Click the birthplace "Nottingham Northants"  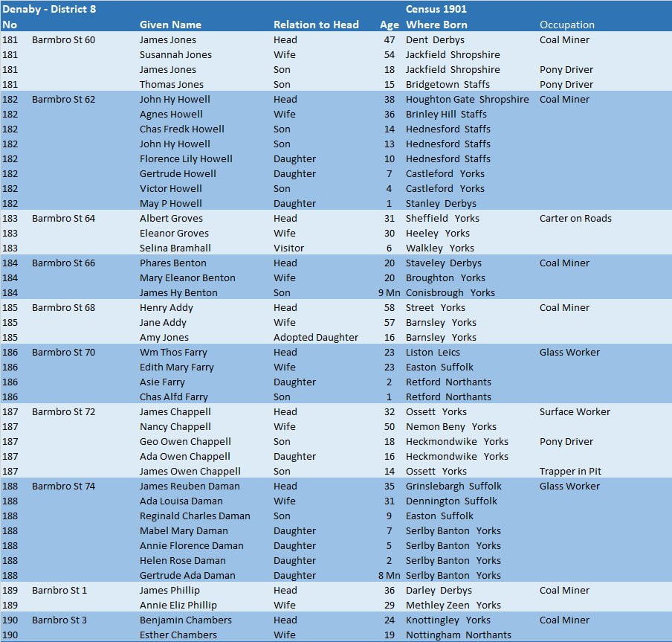coord(458,635)
